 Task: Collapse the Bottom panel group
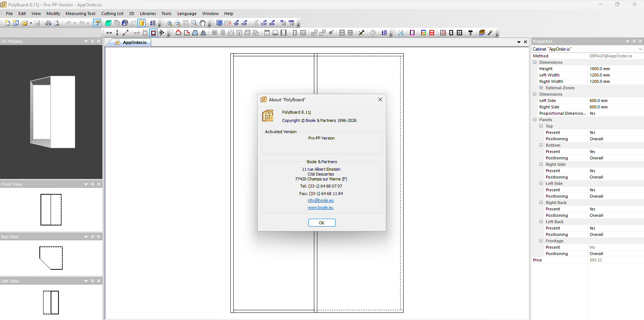[541, 145]
